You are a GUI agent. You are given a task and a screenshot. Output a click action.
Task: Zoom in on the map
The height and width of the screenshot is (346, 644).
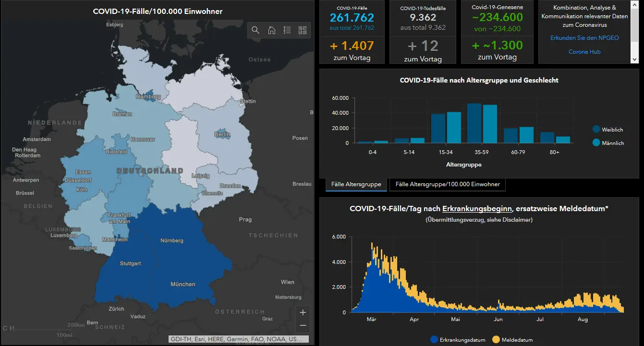[x=303, y=312]
